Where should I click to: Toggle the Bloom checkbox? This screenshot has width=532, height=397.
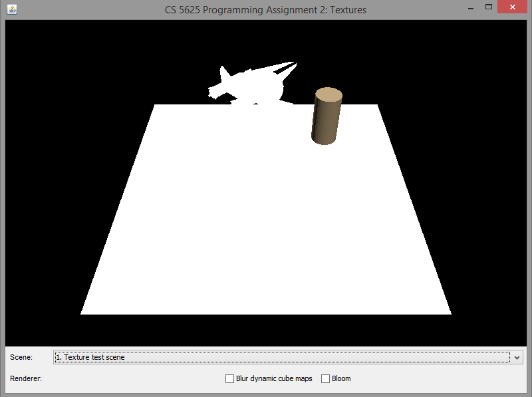326,378
